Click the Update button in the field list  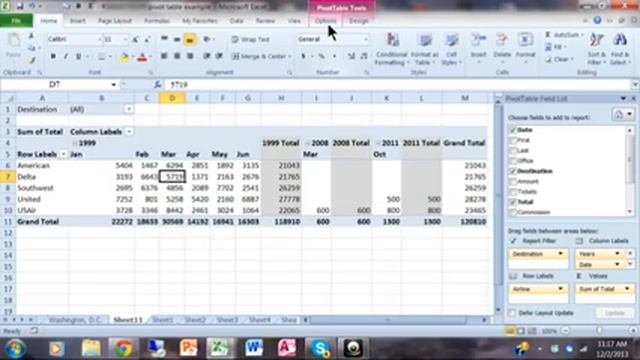614,313
